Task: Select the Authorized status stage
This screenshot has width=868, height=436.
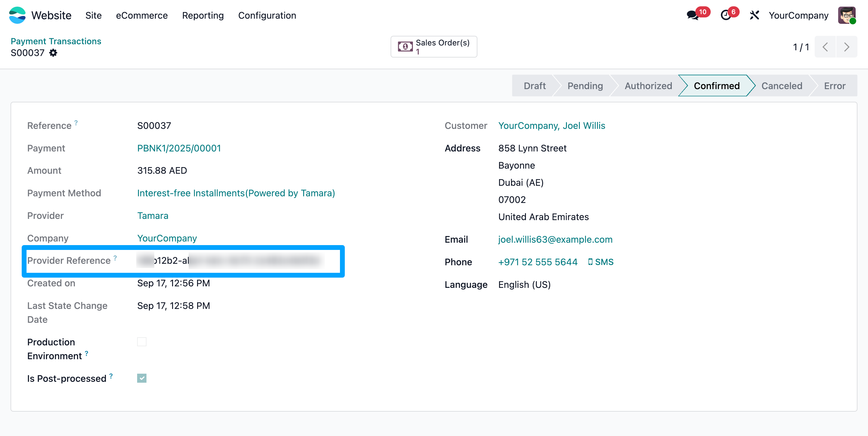Action: tap(648, 86)
